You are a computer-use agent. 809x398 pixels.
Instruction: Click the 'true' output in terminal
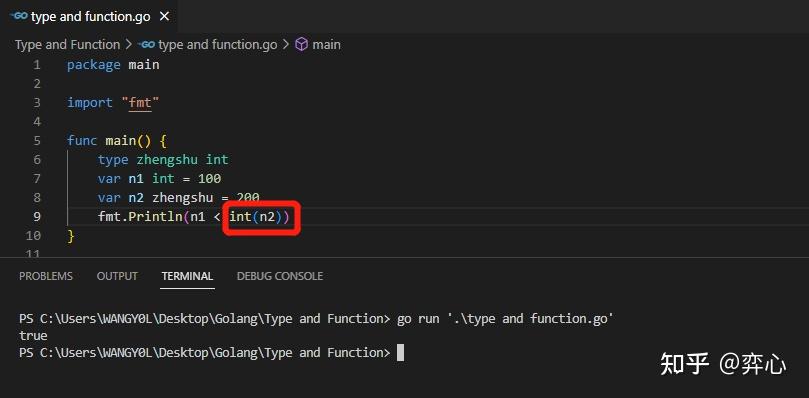[33, 336]
